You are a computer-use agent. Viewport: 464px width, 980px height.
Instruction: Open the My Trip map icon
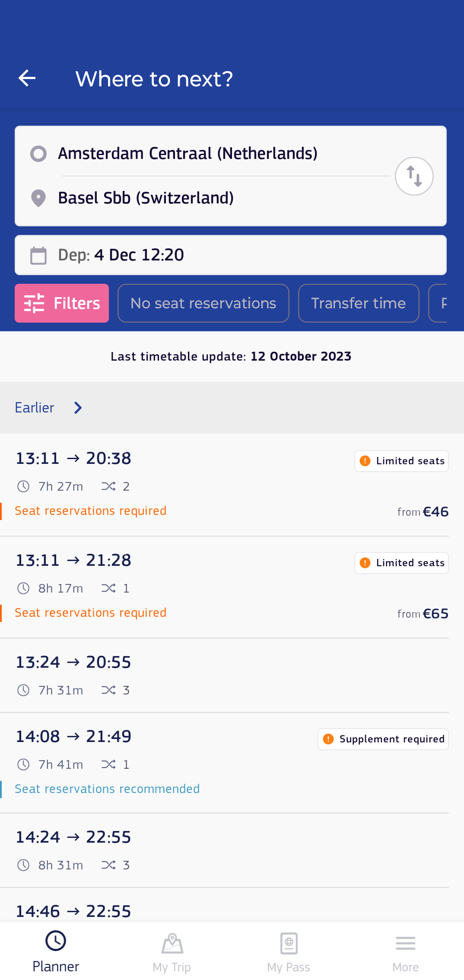(172, 943)
